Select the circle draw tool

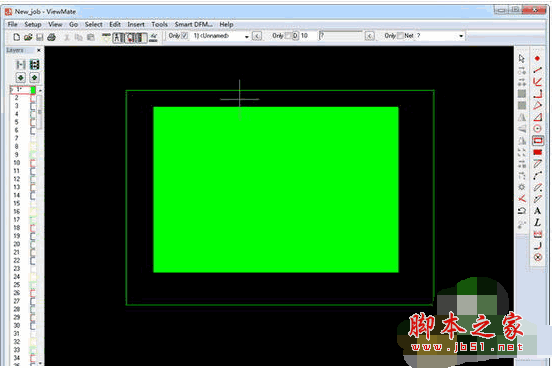pos(537,129)
